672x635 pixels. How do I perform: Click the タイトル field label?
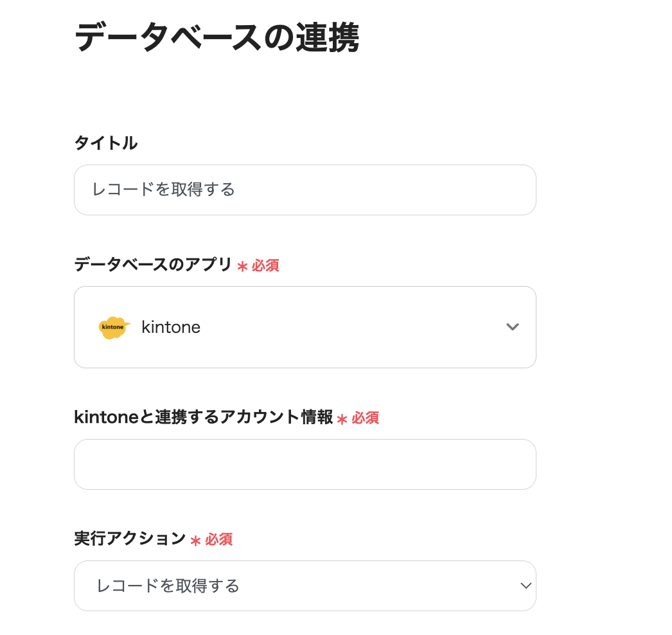pyautogui.click(x=106, y=143)
